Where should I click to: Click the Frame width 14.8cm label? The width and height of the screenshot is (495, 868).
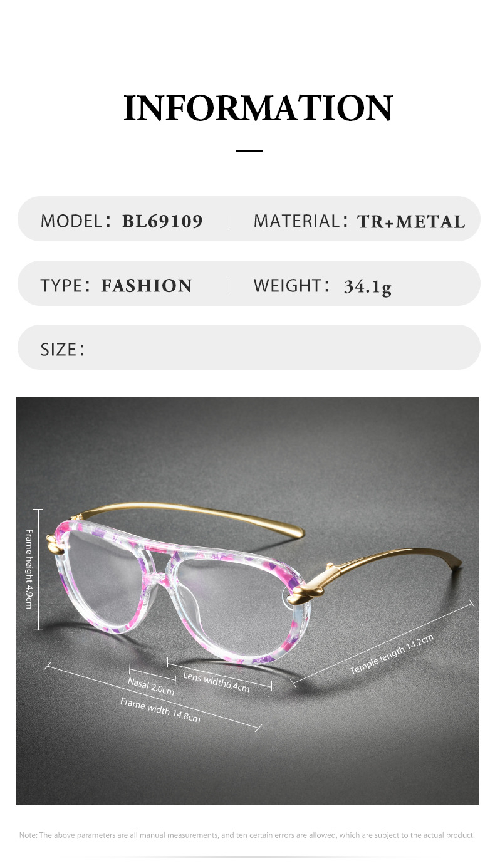pyautogui.click(x=160, y=709)
